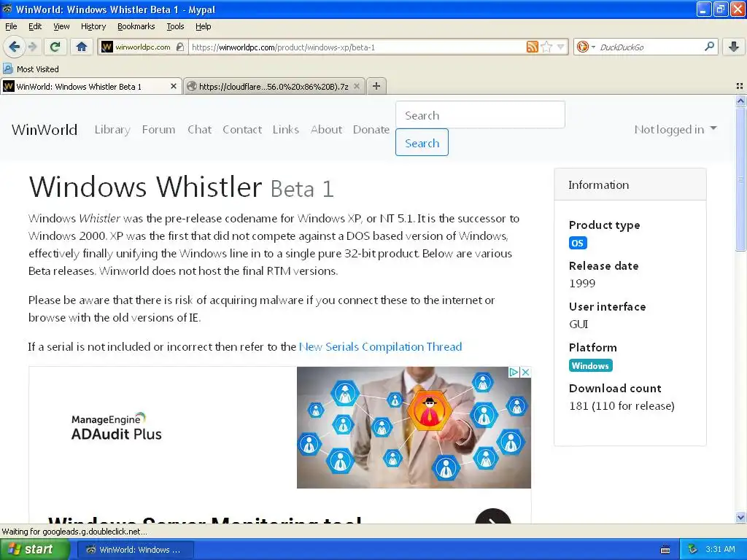The height and width of the screenshot is (560, 747).
Task: Open the Edit menu
Action: point(35,26)
